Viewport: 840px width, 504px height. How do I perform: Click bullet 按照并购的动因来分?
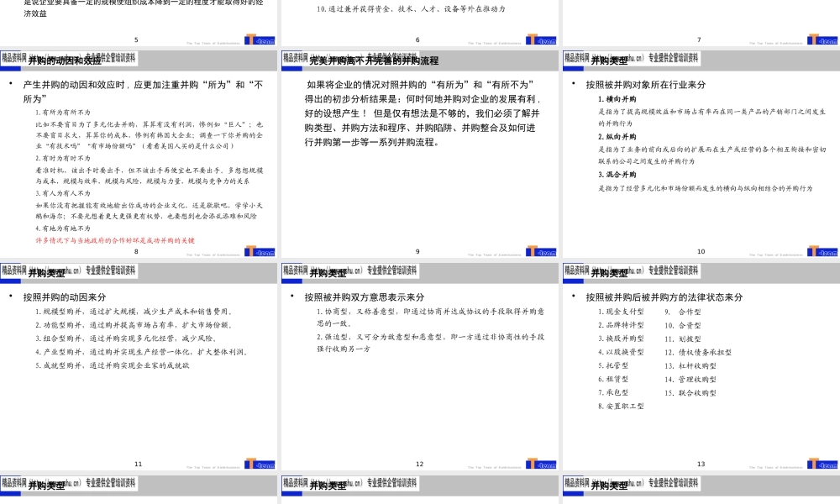[x=65, y=297]
